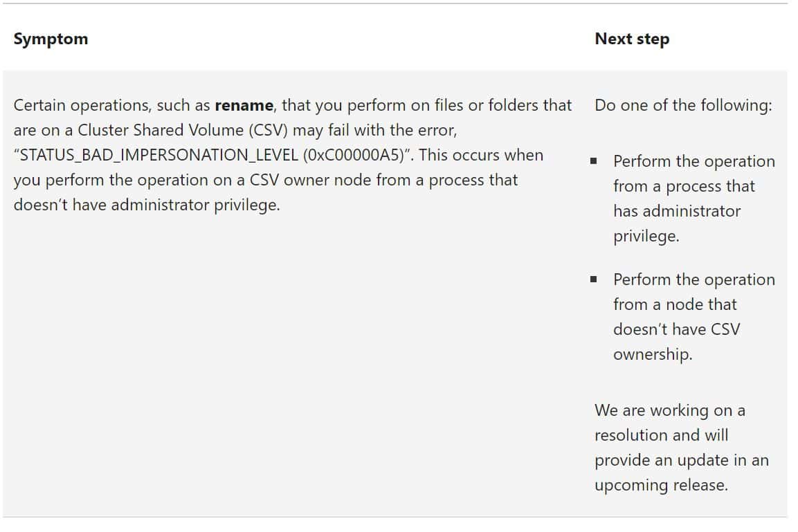Image resolution: width=798 pixels, height=532 pixels.
Task: Click 'doesn't have administrator privilege.' in symptom
Action: [x=147, y=205]
